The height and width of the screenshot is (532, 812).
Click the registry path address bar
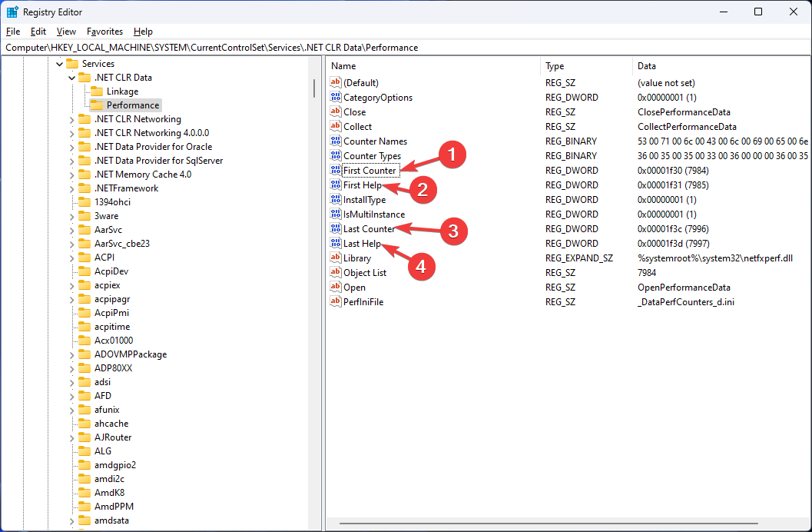[406, 48]
